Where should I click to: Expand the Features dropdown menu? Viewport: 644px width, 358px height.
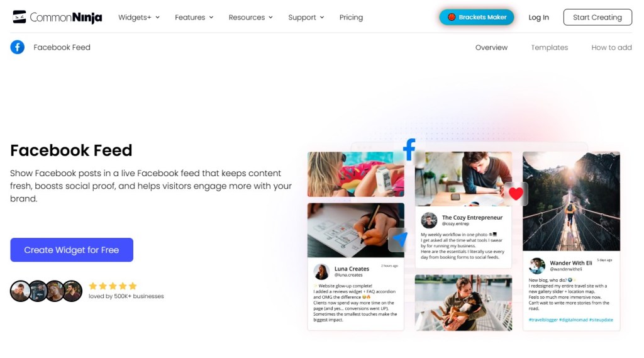(194, 17)
